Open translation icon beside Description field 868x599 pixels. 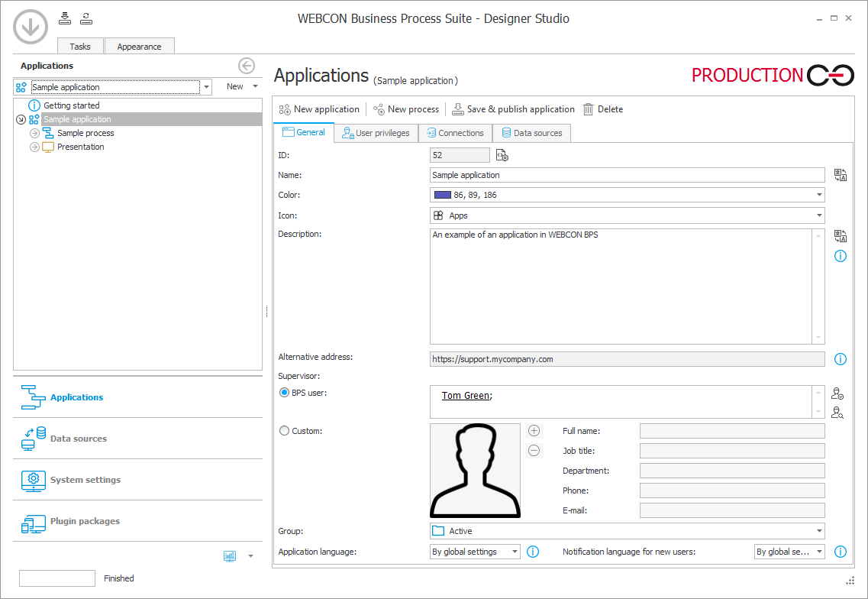pyautogui.click(x=841, y=236)
